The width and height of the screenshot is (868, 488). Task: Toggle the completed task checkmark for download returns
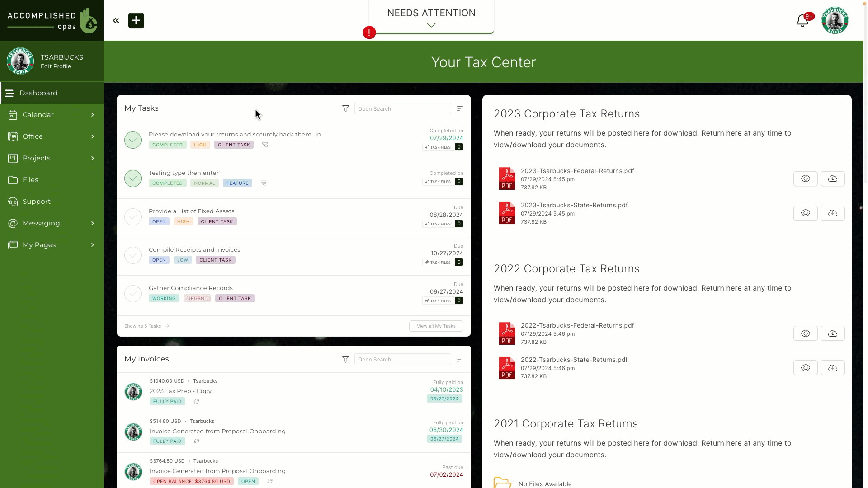(132, 140)
